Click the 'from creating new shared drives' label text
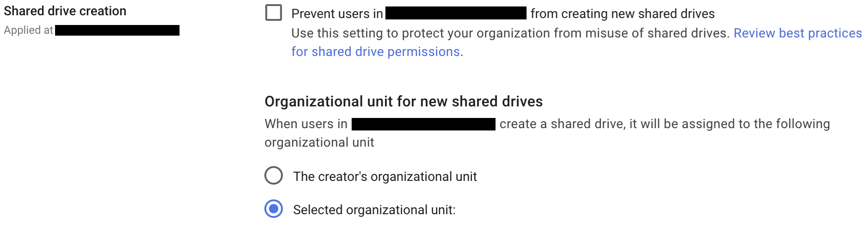 coord(622,14)
